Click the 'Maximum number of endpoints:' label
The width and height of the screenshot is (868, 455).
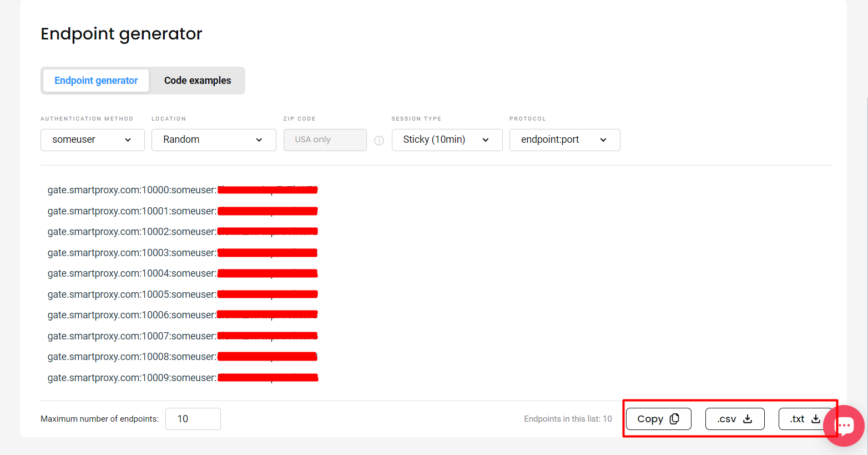pyautogui.click(x=99, y=419)
